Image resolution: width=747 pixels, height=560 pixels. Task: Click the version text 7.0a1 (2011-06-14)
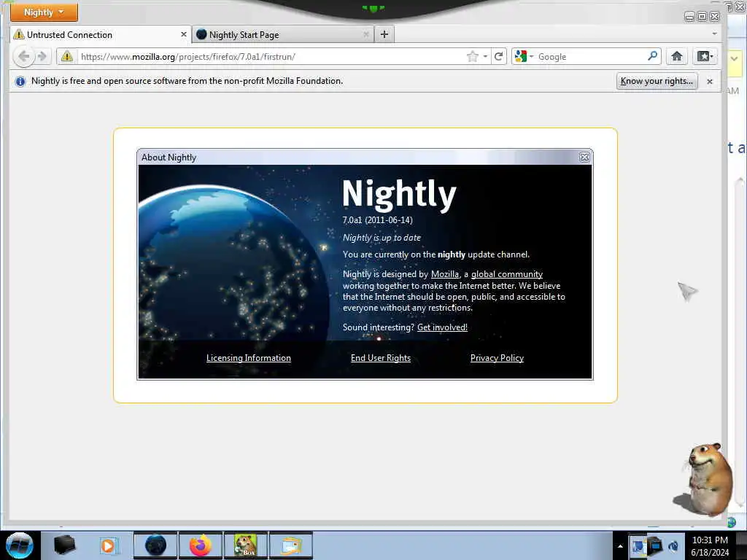click(x=377, y=220)
